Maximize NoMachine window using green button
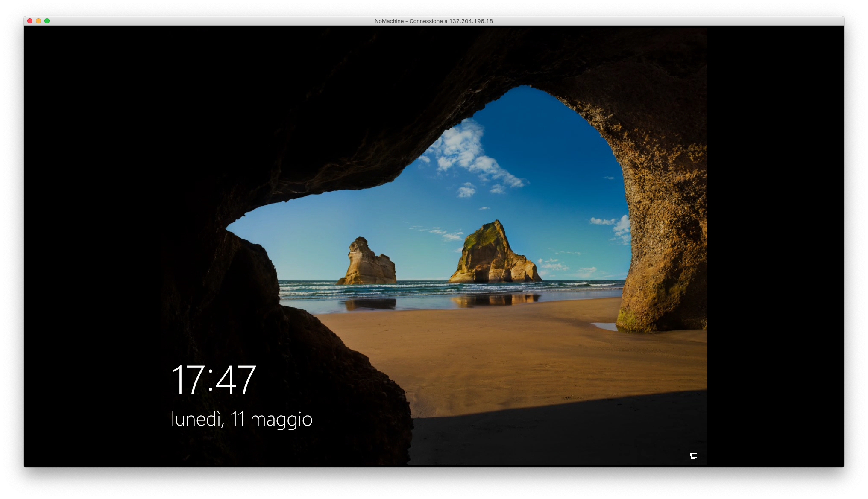Image resolution: width=868 pixels, height=499 pixels. click(x=47, y=21)
